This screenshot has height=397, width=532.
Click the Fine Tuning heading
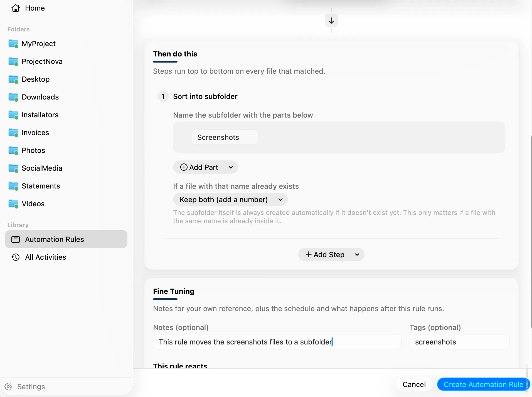174,291
